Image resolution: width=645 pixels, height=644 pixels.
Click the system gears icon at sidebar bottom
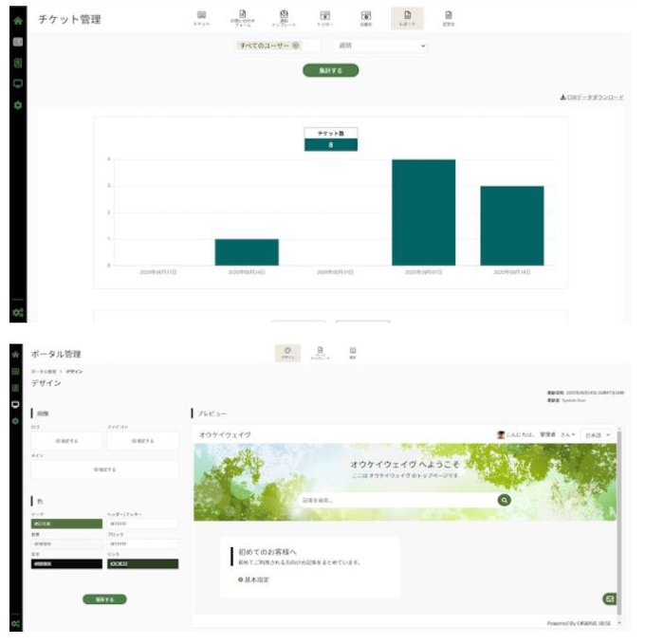[16, 312]
